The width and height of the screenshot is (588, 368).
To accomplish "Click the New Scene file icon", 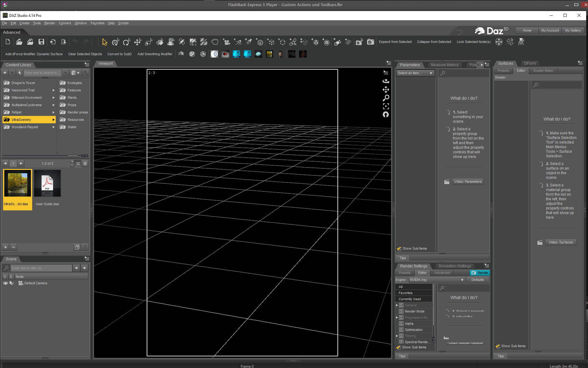I will click(8, 42).
